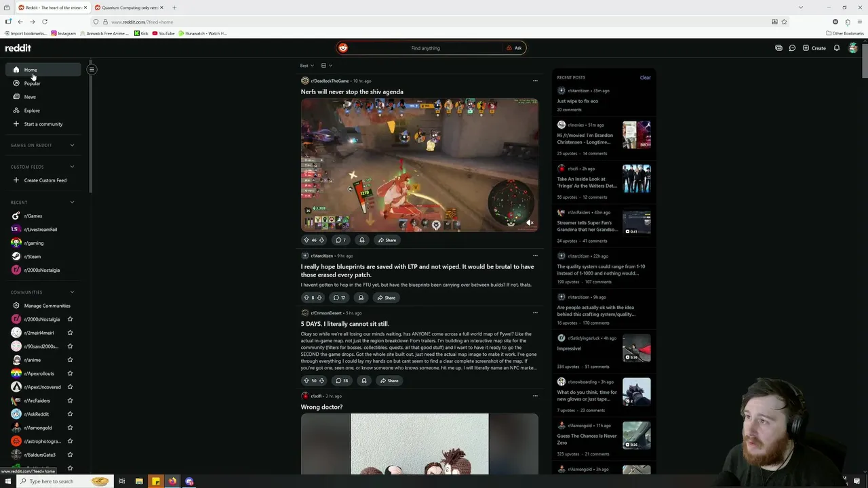Screen dimensions: 868x488
Task: Open the Fringe recent post thumbnail
Action: click(637, 178)
